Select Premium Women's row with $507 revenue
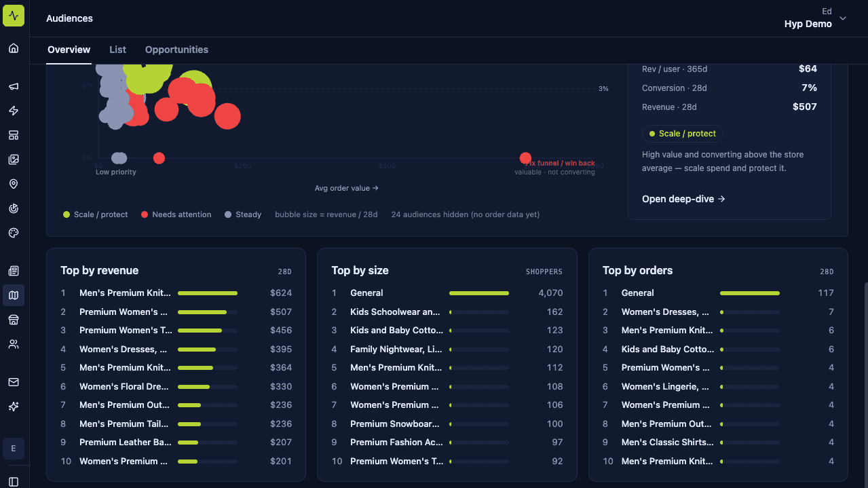 [176, 312]
